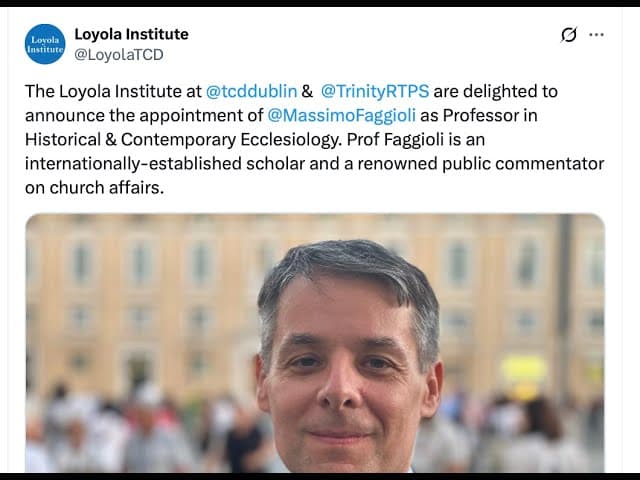This screenshot has width=640, height=480.
Task: Click the words "The Loyola Institute at"
Action: tap(113, 91)
